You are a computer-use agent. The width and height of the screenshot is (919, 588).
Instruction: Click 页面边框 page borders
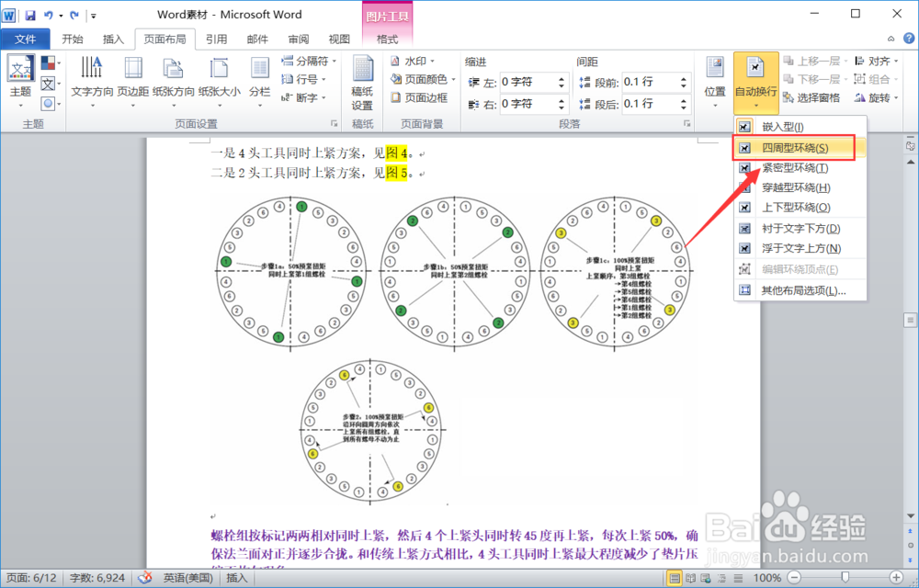click(420, 97)
